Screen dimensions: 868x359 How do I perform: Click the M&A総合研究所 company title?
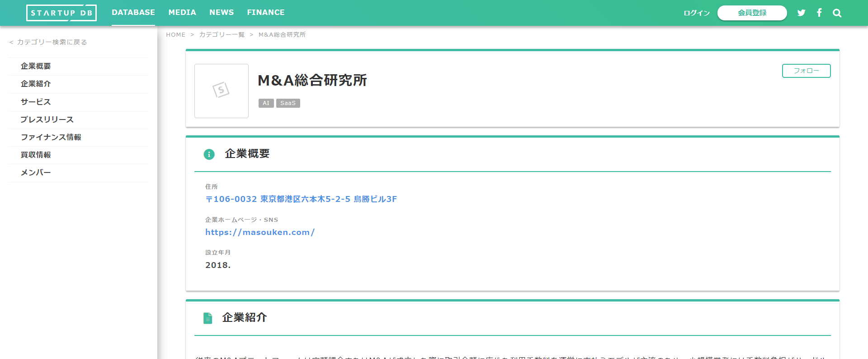[x=312, y=80]
